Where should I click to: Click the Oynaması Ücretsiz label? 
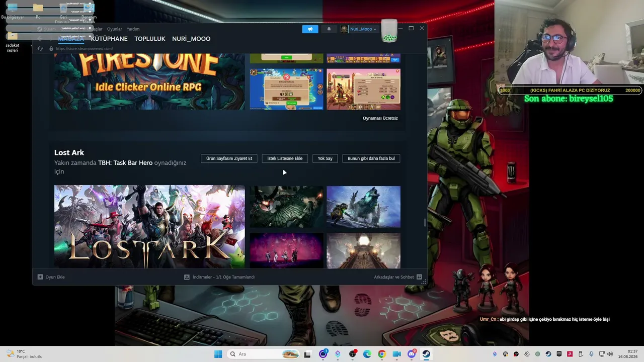(380, 118)
